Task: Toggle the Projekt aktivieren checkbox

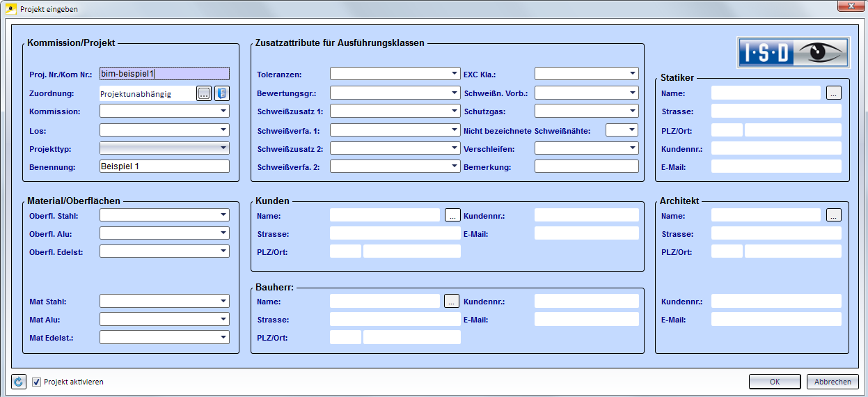Action: tap(37, 382)
